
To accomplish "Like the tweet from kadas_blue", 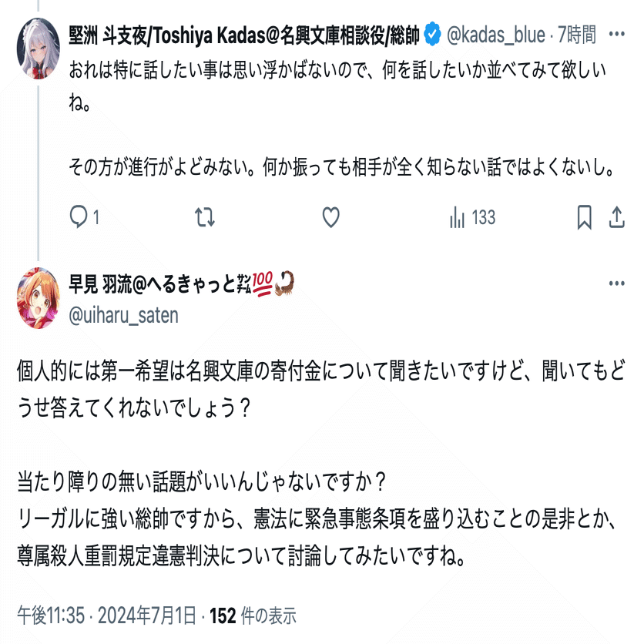I will [330, 218].
